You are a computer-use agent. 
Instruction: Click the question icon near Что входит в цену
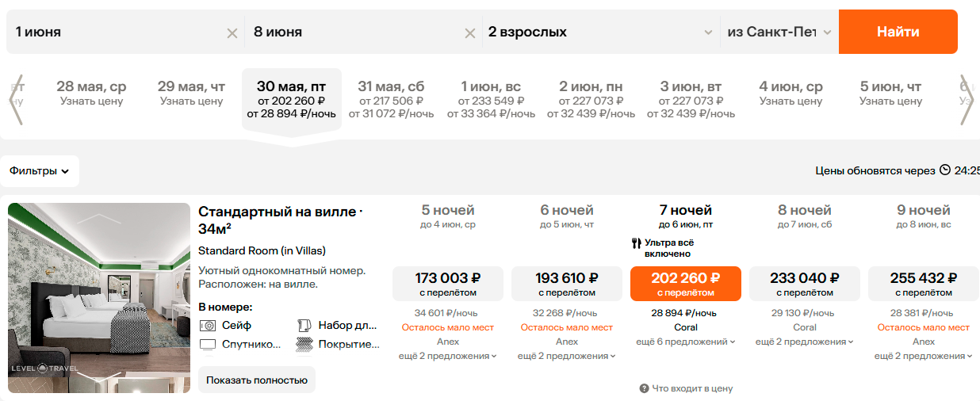645,388
